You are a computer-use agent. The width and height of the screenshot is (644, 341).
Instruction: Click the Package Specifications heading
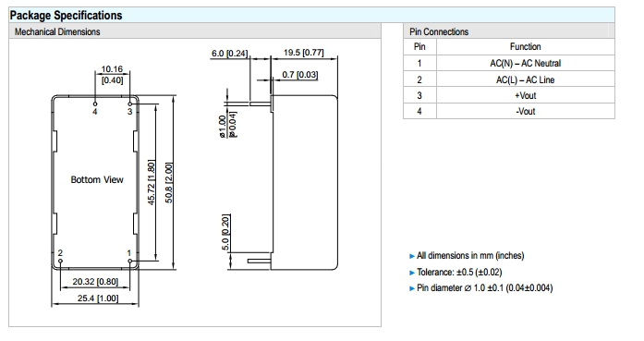pyautogui.click(x=66, y=16)
